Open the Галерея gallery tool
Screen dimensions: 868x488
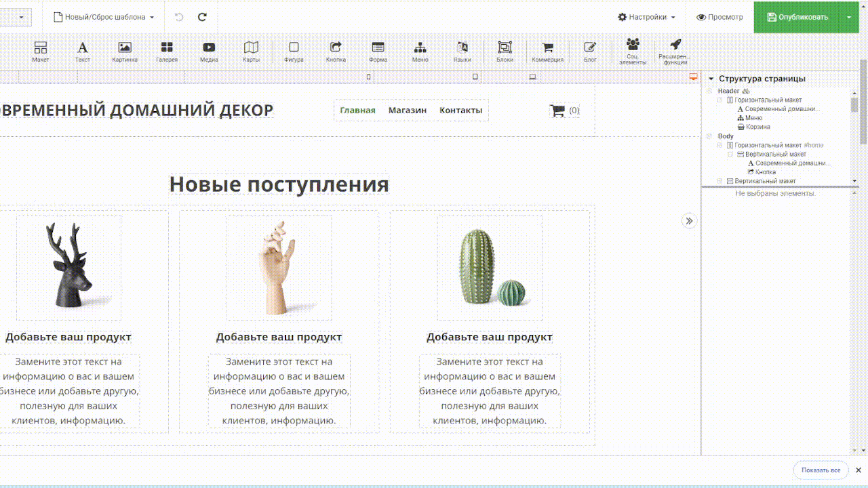167,52
